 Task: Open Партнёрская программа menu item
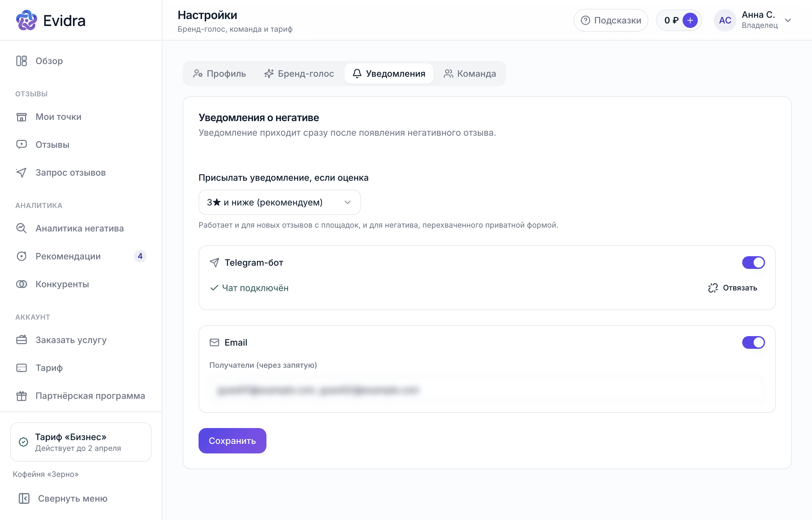81,396
